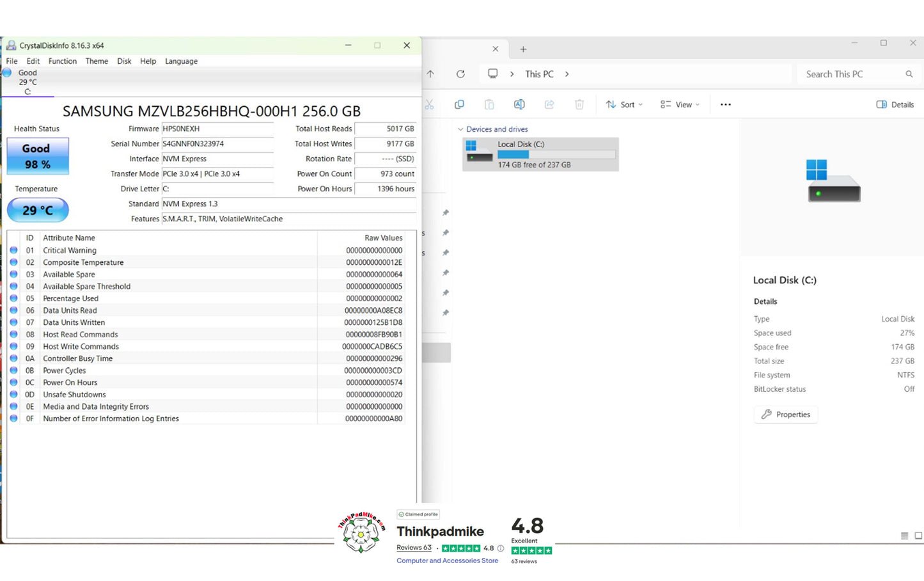Click the Paste clipboard icon
924x581 pixels.
point(489,105)
